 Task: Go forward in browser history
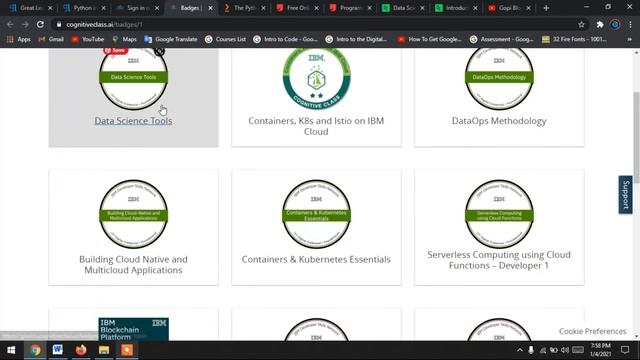click(x=25, y=24)
